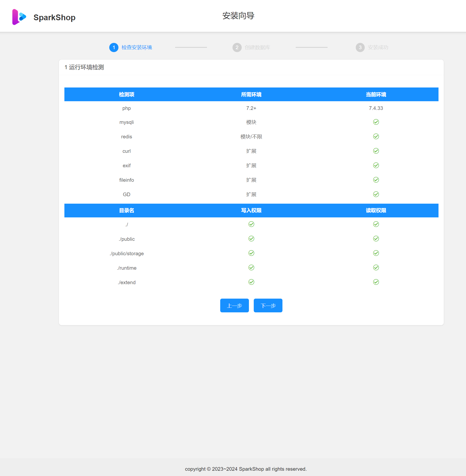466x476 pixels.
Task: Select step 1 circle in progress bar
Action: point(114,47)
